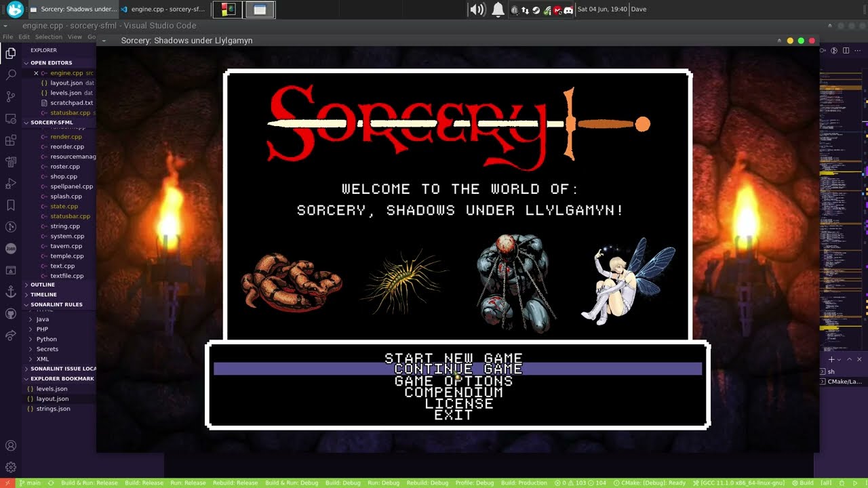Open the Run and Debug view
Viewport: 868px width, 488px height.
click(11, 184)
